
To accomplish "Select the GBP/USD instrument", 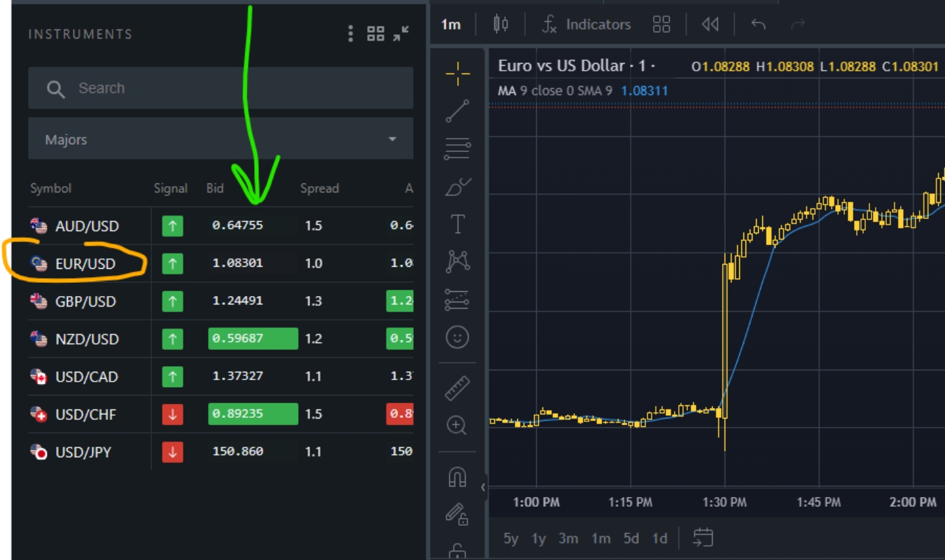I will [x=85, y=302].
